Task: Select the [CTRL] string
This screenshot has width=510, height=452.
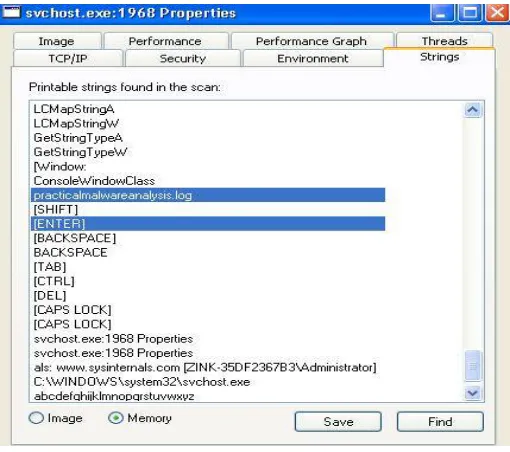Action: point(208,281)
